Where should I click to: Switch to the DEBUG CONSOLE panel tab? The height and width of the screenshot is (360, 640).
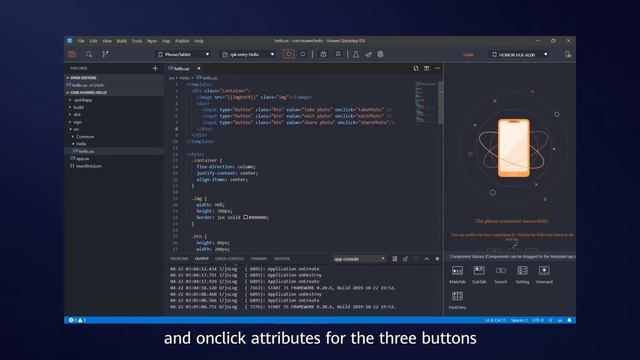click(x=229, y=259)
